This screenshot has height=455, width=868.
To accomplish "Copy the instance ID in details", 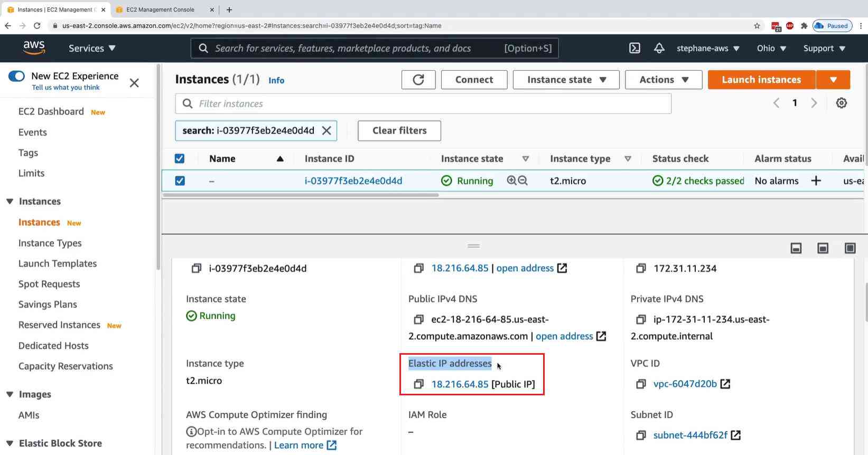I will (197, 268).
